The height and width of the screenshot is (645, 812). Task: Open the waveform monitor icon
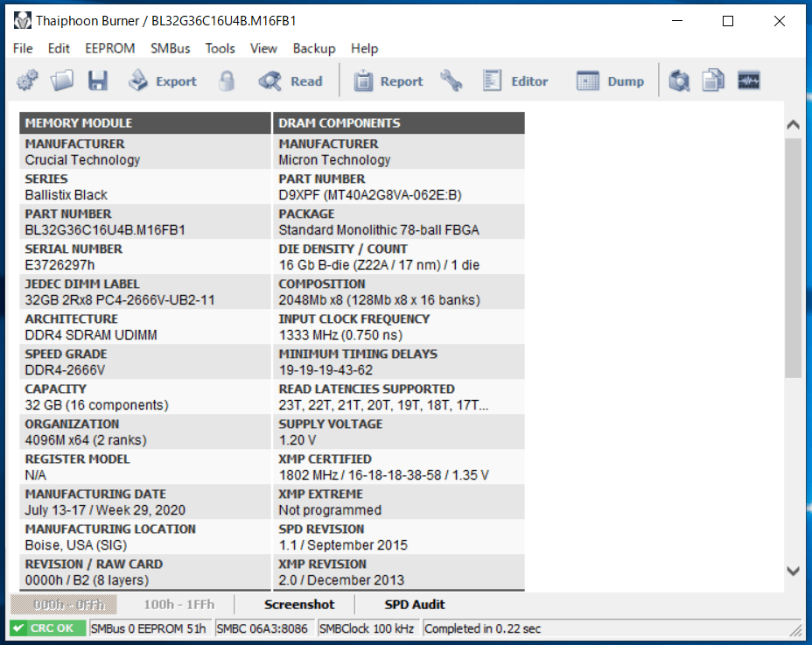coord(749,81)
